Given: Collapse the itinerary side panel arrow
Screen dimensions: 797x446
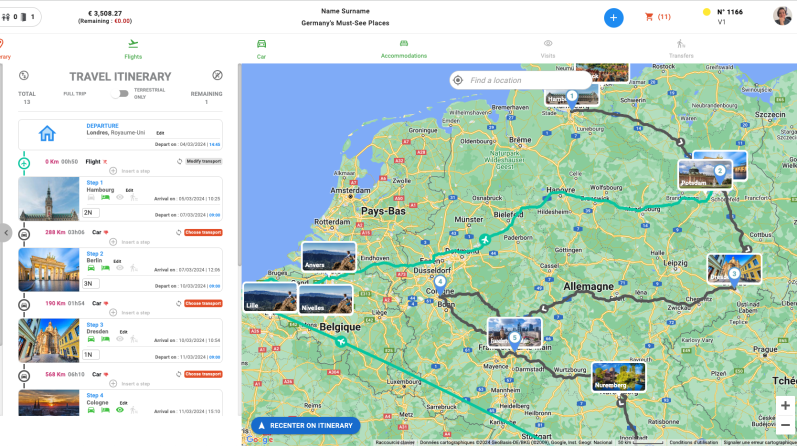Looking at the screenshot, I should click(6, 233).
